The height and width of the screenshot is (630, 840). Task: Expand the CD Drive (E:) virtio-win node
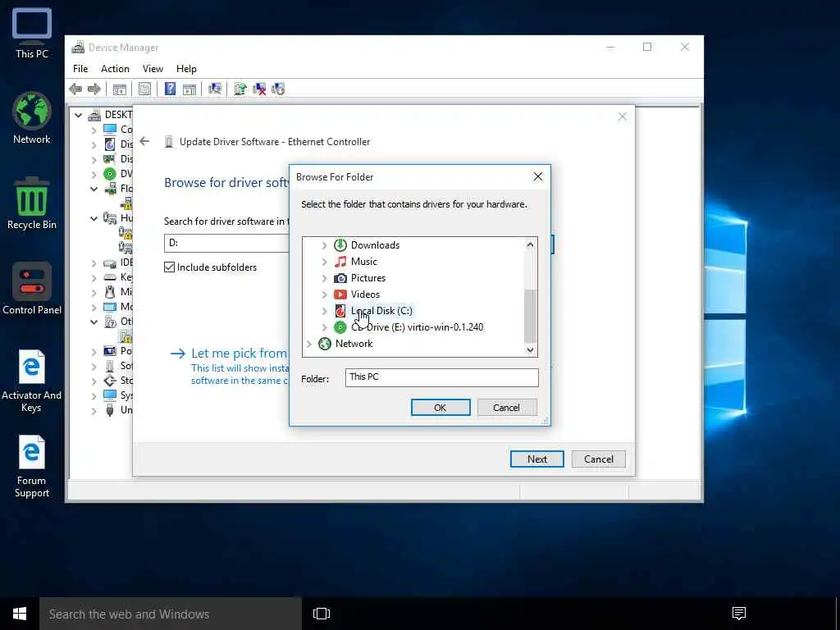324,327
